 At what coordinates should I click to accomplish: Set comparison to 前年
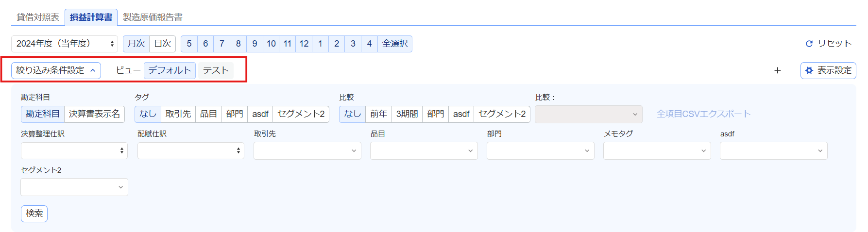379,114
